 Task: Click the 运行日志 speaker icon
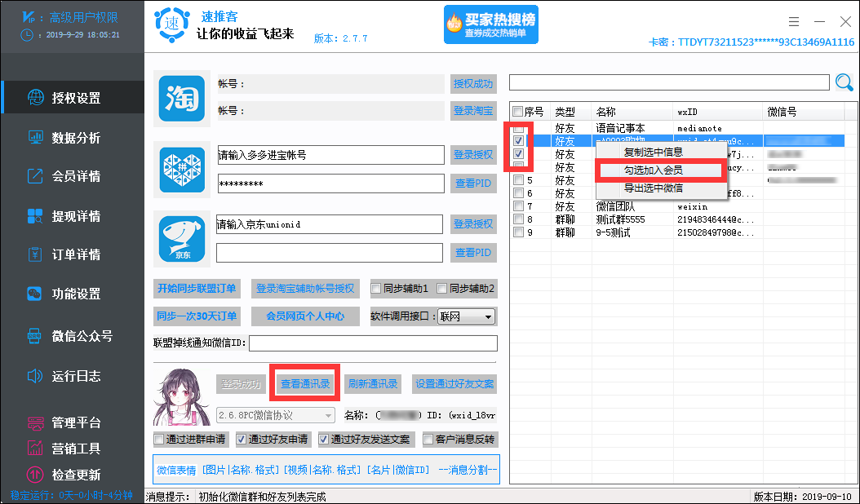pyautogui.click(x=34, y=376)
